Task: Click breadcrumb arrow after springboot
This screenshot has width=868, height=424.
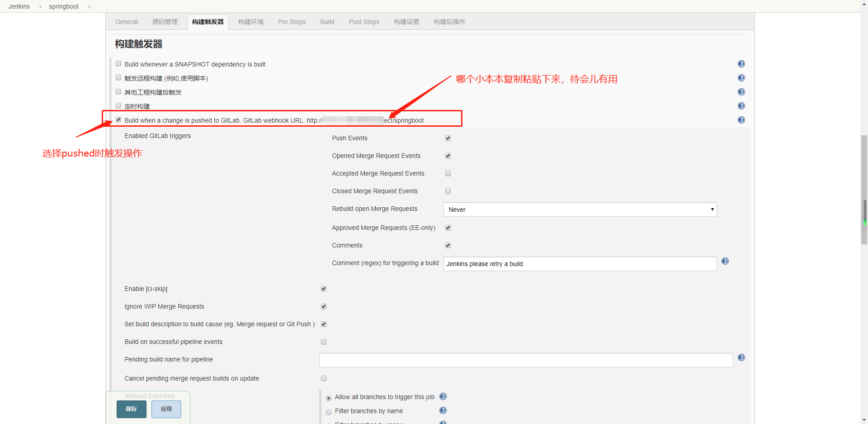Action: click(x=89, y=6)
